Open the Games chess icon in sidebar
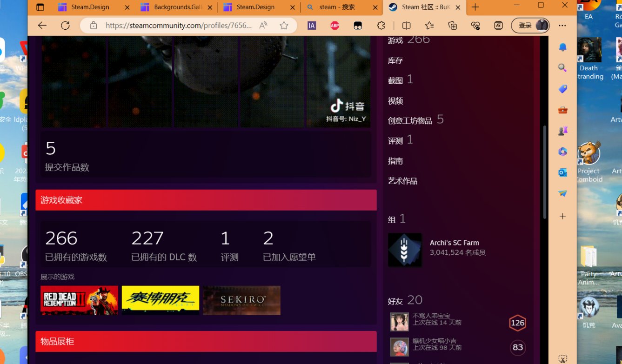622x364 pixels. coord(562,131)
